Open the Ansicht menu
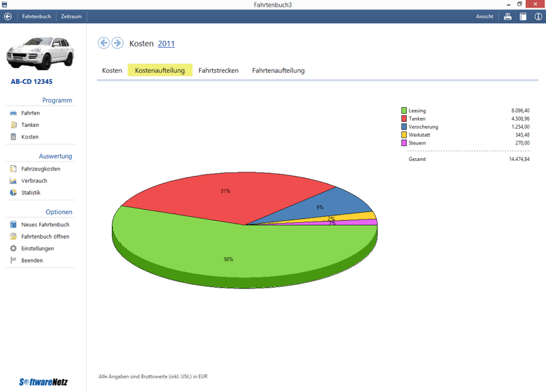Image resolution: width=546 pixels, height=392 pixels. tap(485, 16)
